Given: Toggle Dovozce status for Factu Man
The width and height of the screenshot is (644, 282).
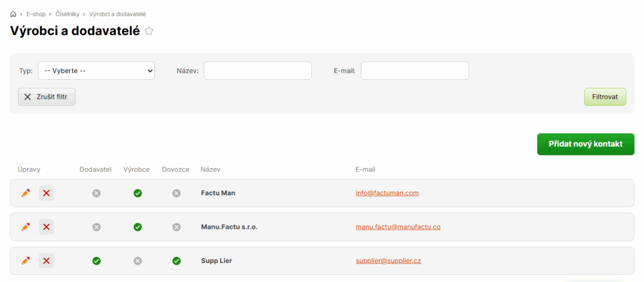Looking at the screenshot, I should (x=177, y=193).
